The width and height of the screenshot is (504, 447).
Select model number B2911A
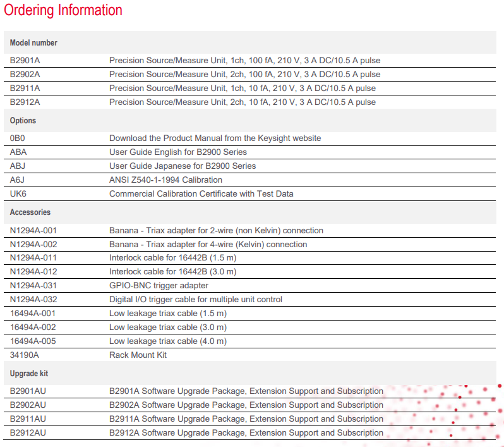coord(25,88)
